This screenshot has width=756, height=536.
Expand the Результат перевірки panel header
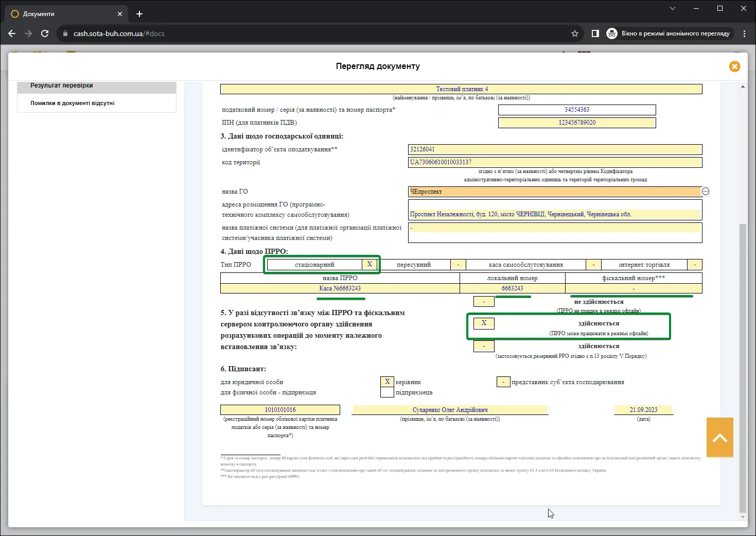pyautogui.click(x=97, y=87)
